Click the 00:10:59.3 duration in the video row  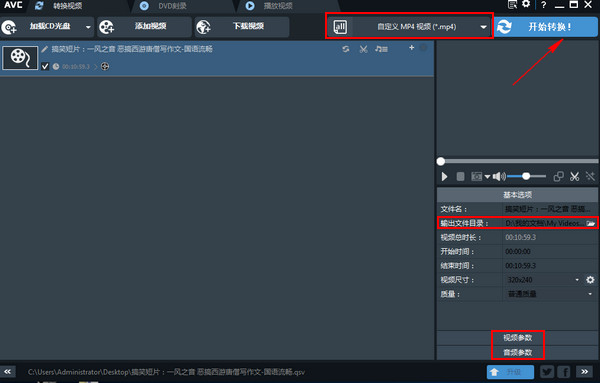(76, 67)
